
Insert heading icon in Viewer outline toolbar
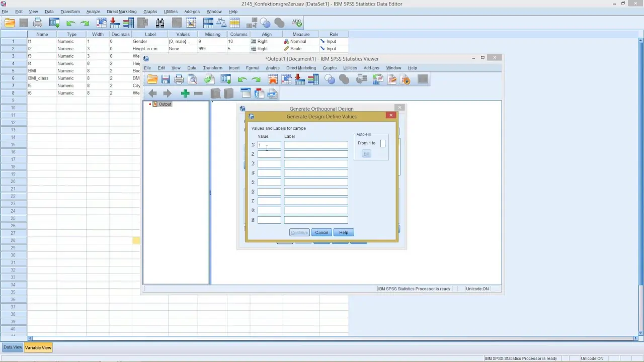coord(245,94)
